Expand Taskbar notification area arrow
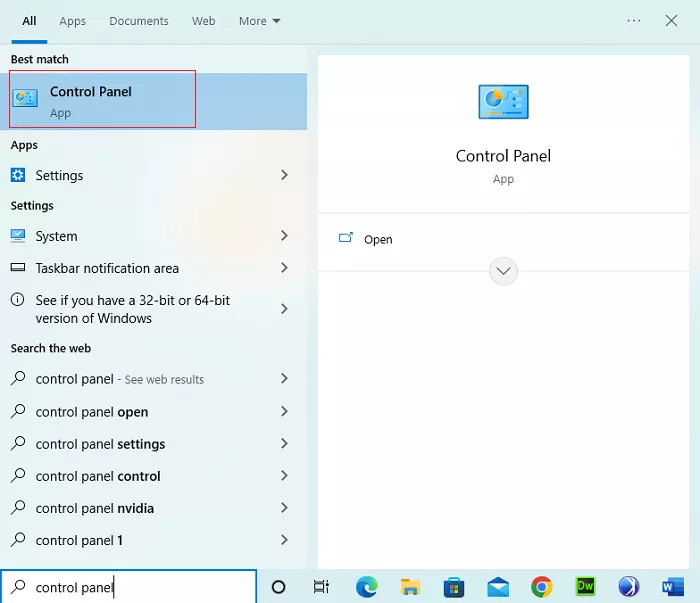Viewport: 700px width, 603px height. pyautogui.click(x=284, y=267)
